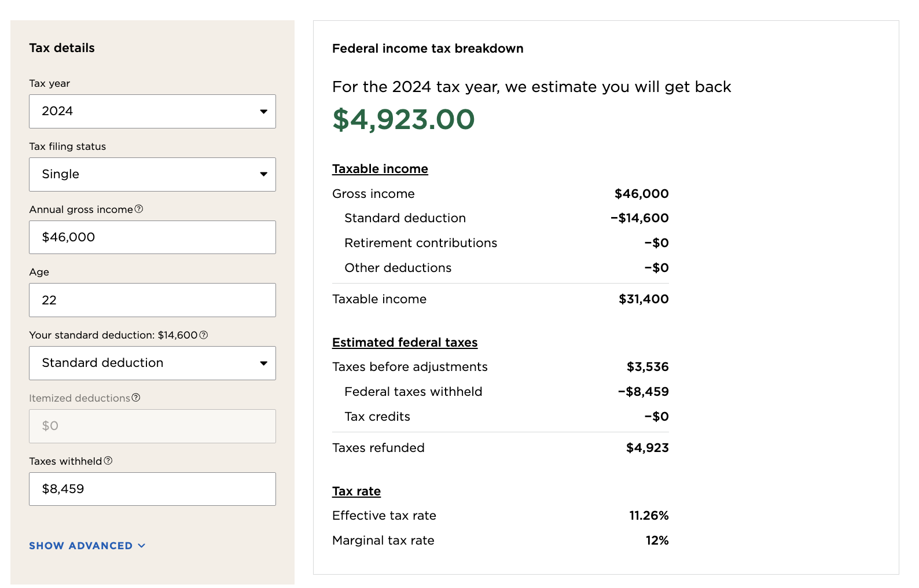Click the Annual gross income field
The image size is (919, 588).
coord(152,237)
